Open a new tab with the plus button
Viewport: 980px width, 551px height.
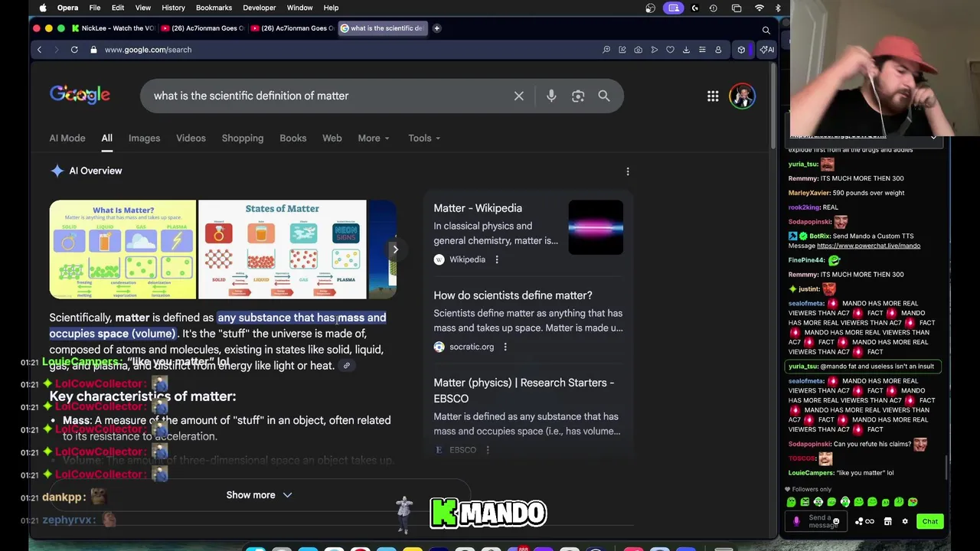pos(436,28)
